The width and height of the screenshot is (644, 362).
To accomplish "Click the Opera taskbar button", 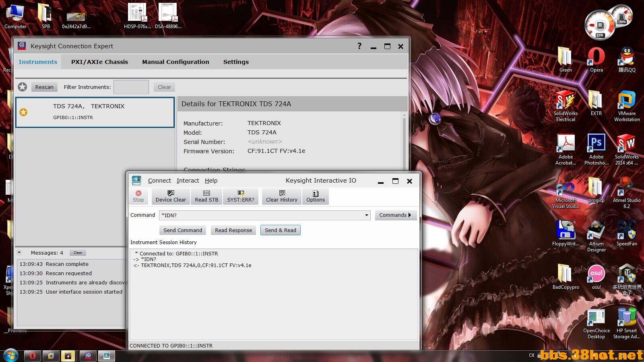I will 33,356.
